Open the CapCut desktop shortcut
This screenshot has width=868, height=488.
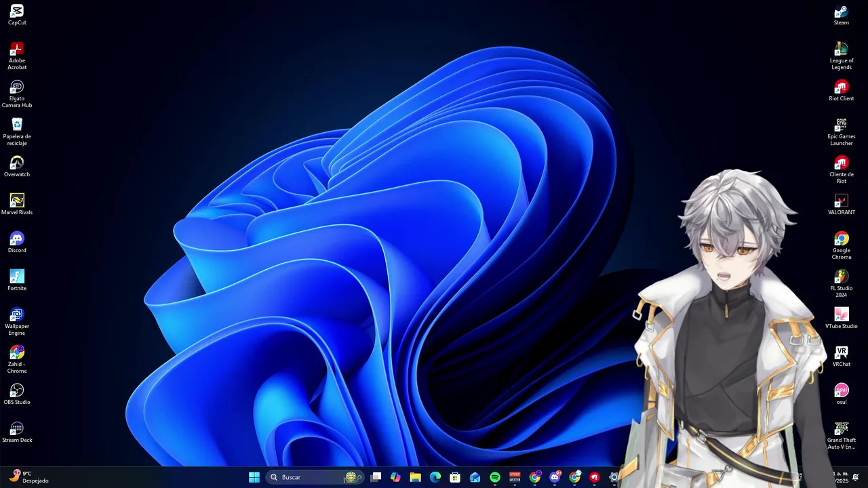click(17, 15)
